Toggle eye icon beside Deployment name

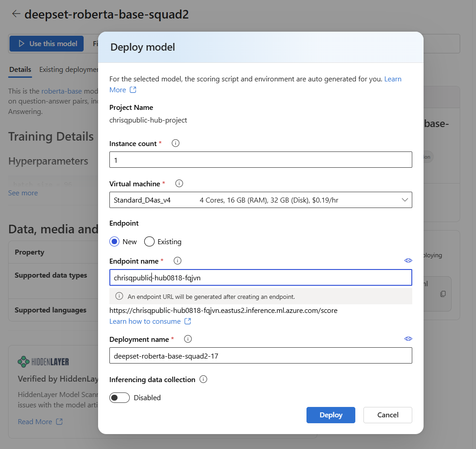click(408, 339)
